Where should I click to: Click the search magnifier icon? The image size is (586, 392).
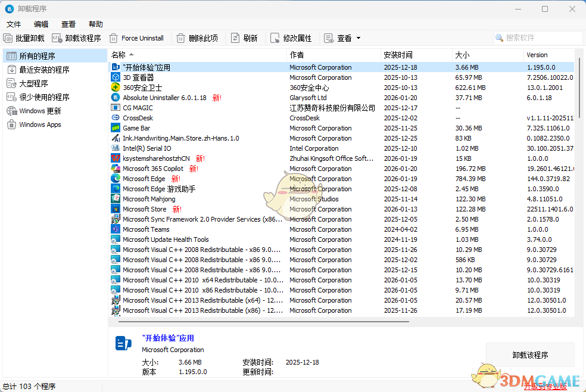pyautogui.click(x=500, y=38)
